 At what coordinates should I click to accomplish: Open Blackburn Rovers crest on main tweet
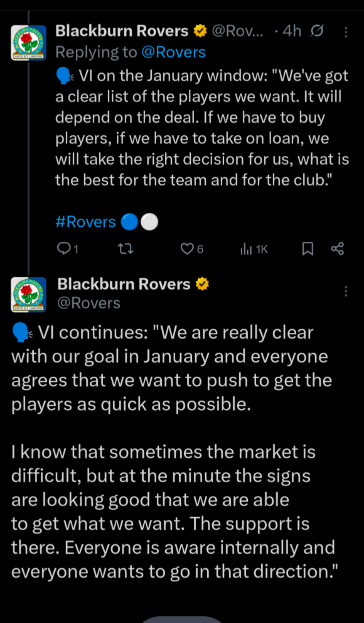[x=29, y=294]
